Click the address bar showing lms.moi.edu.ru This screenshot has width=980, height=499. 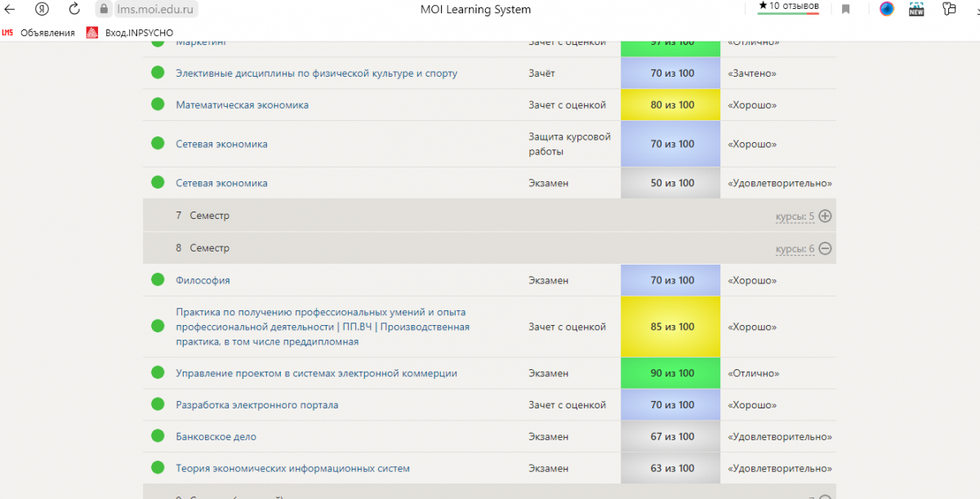[155, 10]
